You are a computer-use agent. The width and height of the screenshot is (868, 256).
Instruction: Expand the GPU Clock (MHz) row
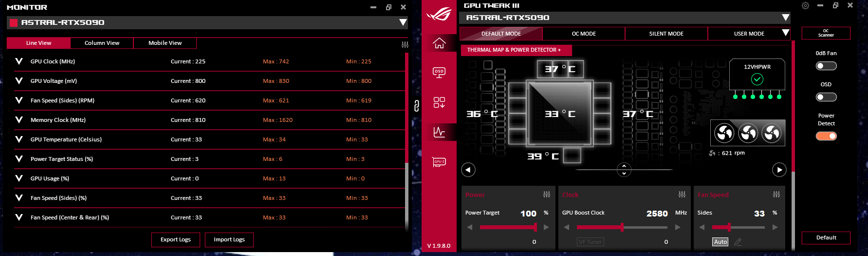point(19,61)
